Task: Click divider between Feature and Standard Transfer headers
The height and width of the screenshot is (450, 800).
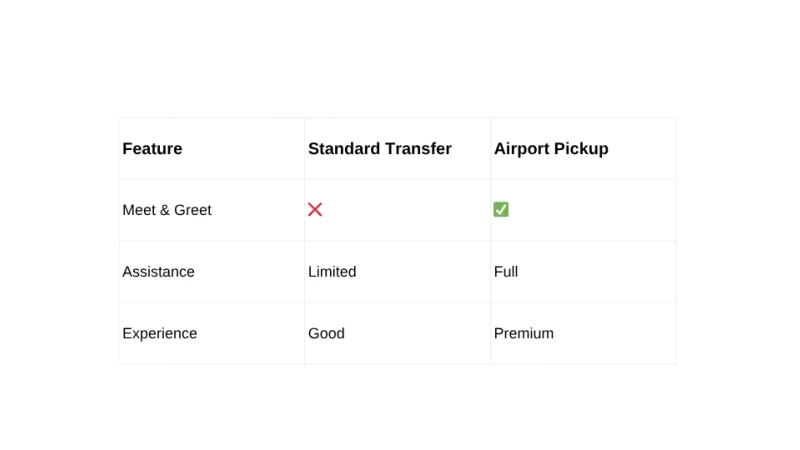Action: [x=304, y=149]
